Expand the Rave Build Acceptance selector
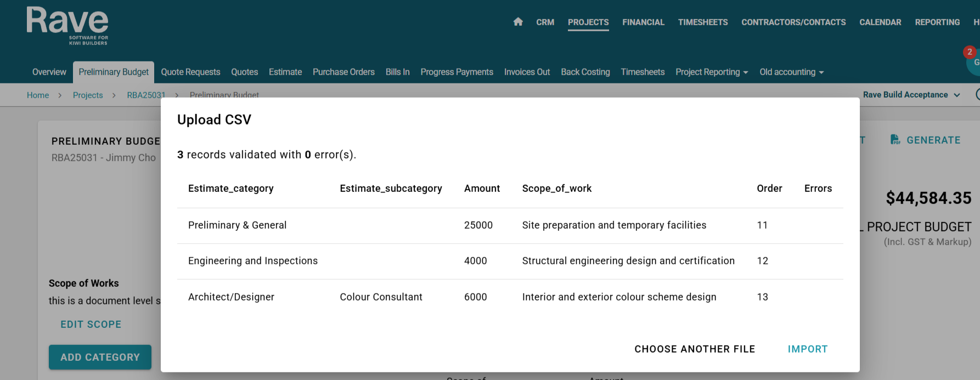This screenshot has height=380, width=980. coord(911,95)
